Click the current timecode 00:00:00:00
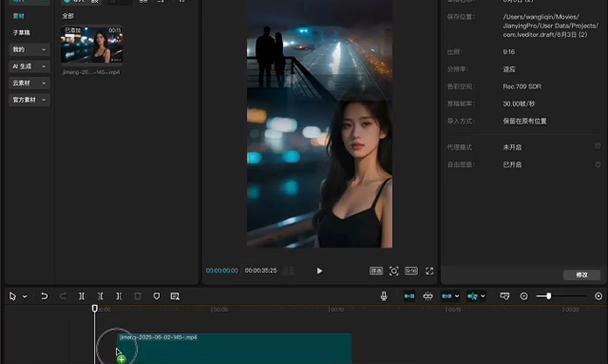 coord(222,271)
